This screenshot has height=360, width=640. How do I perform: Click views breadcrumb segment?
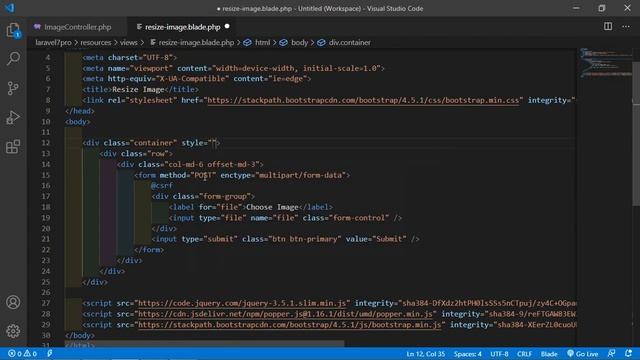[x=129, y=42]
